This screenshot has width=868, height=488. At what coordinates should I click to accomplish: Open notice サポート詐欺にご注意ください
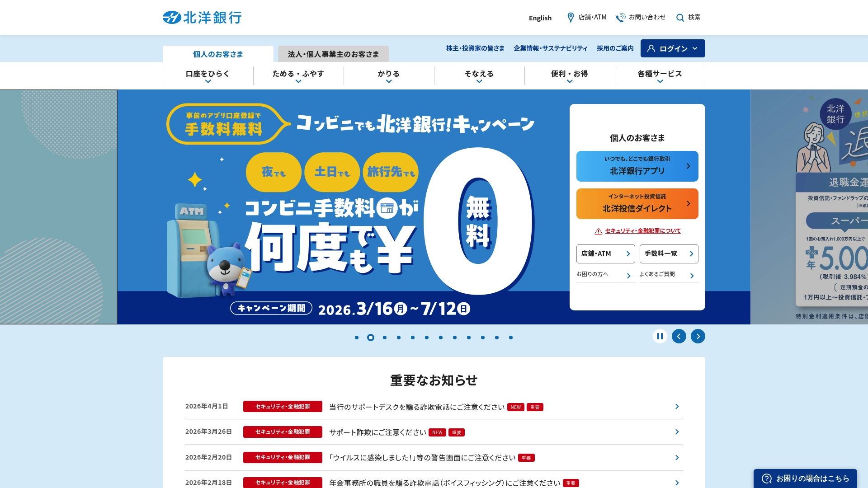tap(378, 432)
